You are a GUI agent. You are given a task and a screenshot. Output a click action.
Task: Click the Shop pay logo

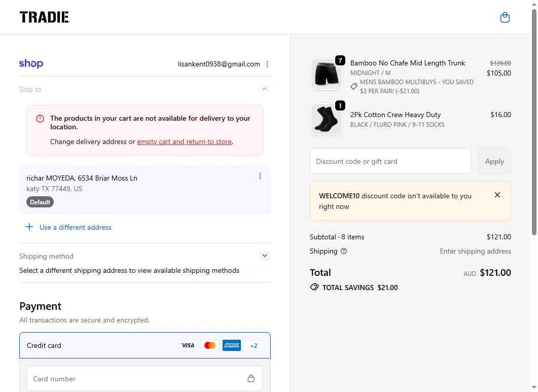31,63
